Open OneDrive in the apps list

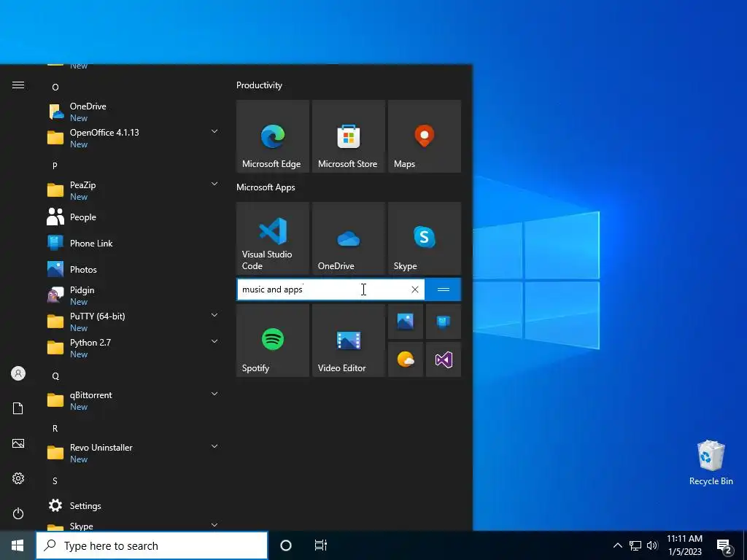[x=133, y=112]
